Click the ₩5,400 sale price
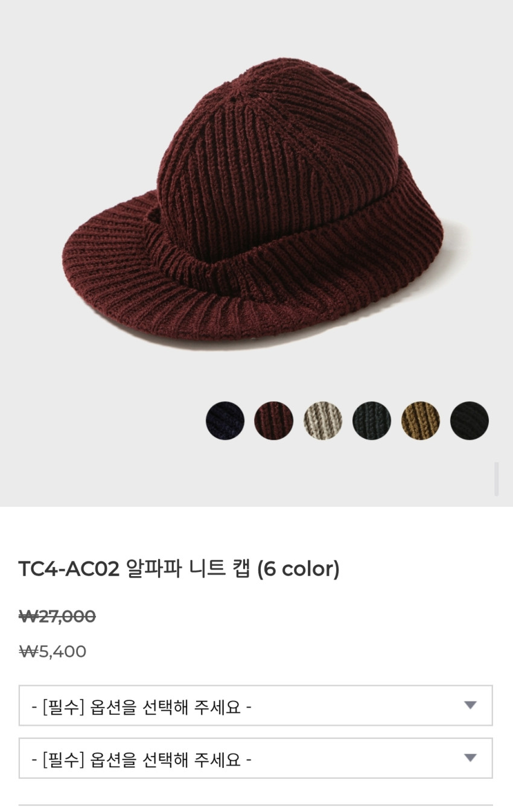Image resolution: width=513 pixels, height=812 pixels. (x=53, y=652)
